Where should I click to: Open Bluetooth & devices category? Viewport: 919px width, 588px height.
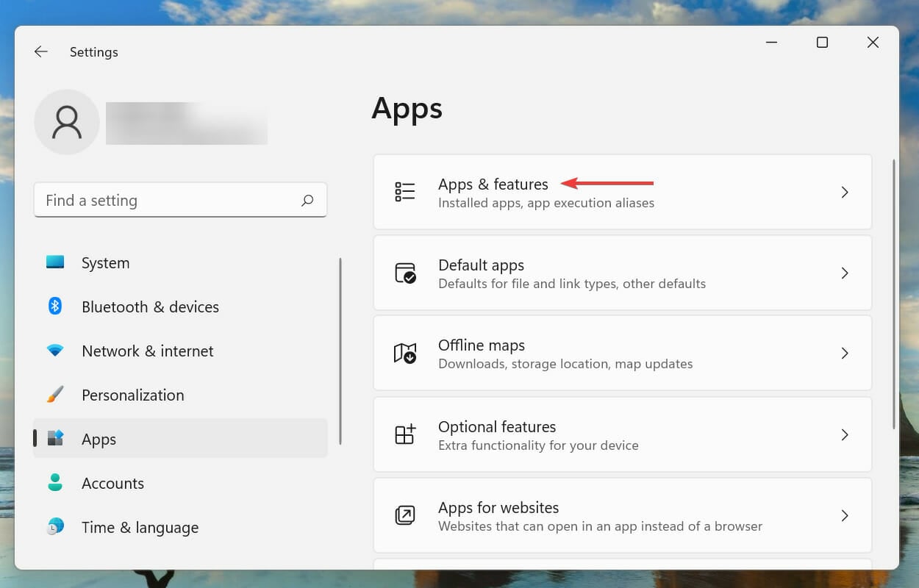[180, 306]
